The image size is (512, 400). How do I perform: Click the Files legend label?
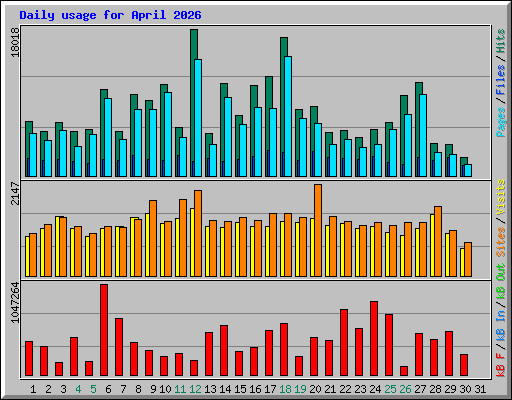501,80
